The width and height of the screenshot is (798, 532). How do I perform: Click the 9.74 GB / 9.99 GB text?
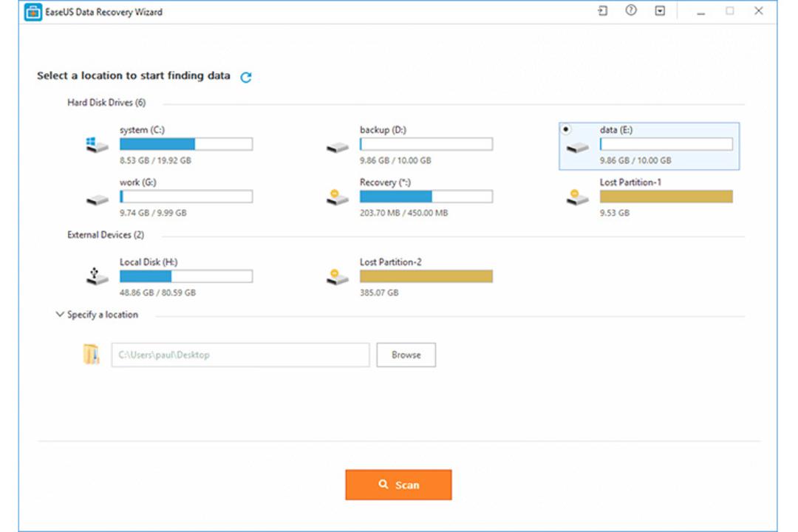pos(153,213)
